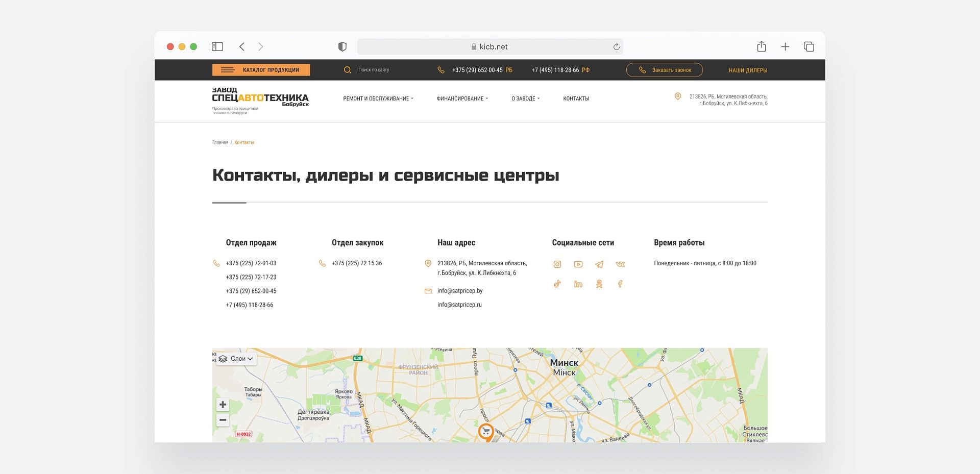Go to Главная via the breadcrumb link
Image resolution: width=980 pixels, height=474 pixels.
point(220,142)
